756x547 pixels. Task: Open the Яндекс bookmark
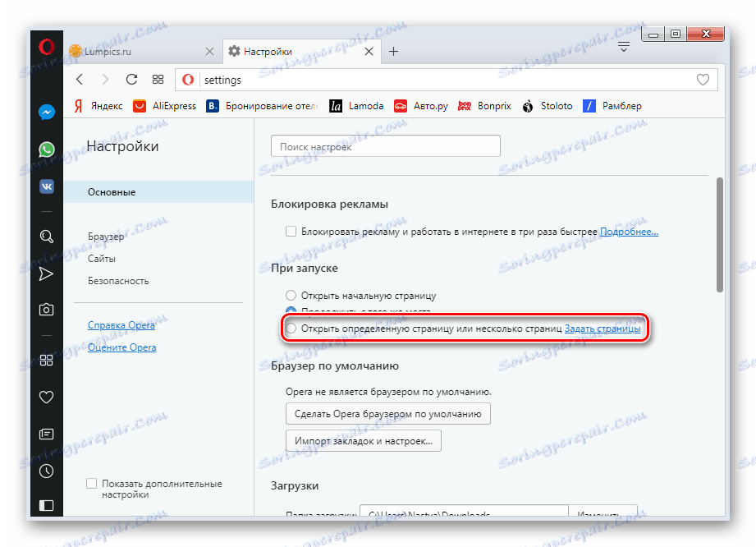99,106
